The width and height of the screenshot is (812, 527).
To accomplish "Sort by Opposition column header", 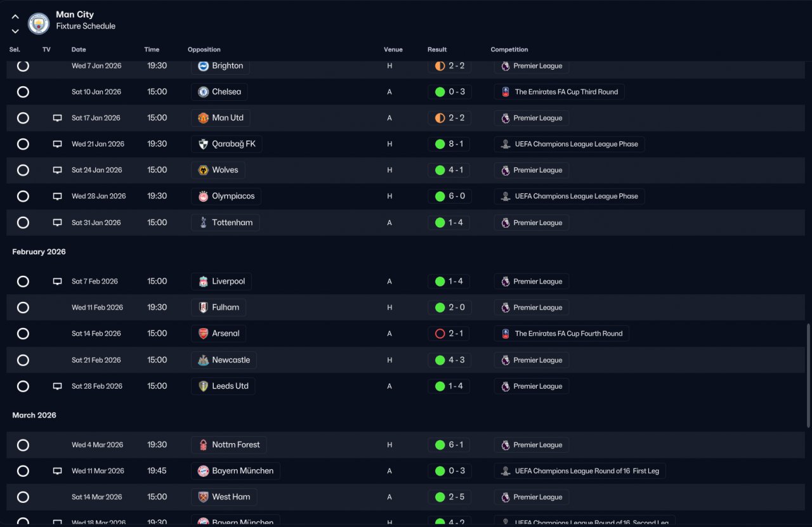I will point(204,49).
